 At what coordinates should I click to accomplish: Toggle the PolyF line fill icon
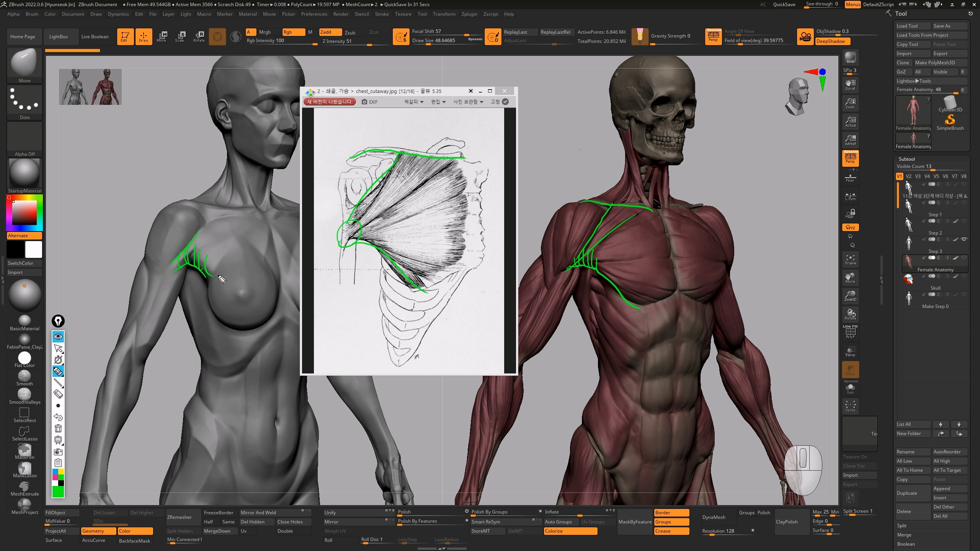coord(850,332)
